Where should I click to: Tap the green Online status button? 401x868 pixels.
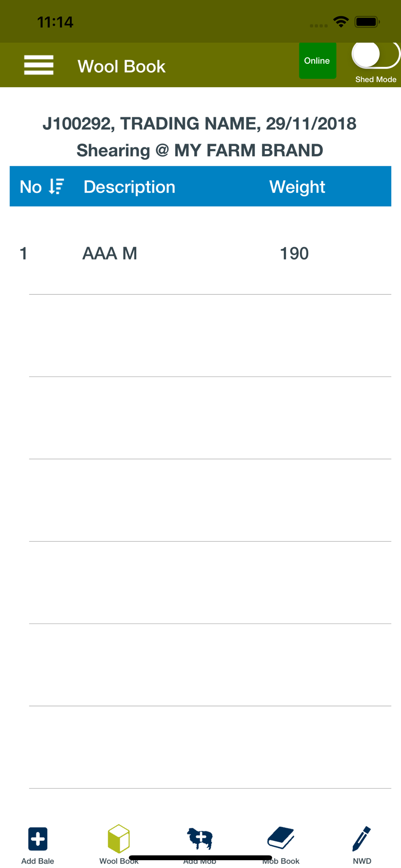coord(317,61)
